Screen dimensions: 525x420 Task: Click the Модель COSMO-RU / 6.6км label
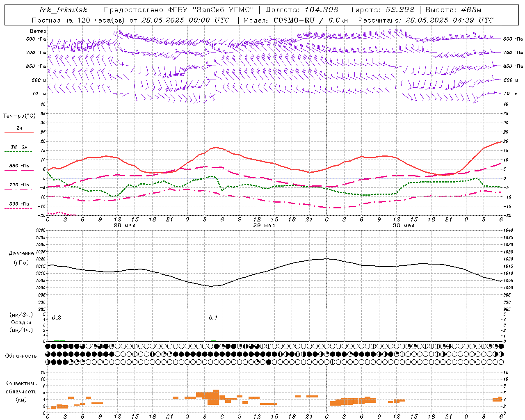[x=295, y=20]
